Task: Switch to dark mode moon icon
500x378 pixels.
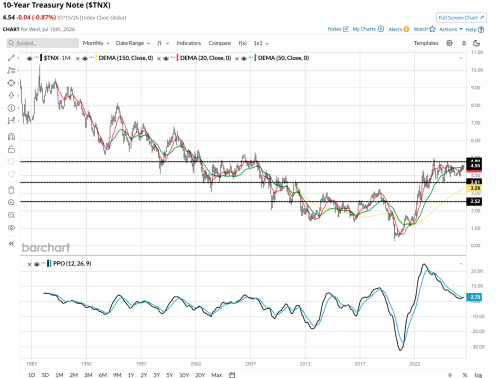Action: 477,43
